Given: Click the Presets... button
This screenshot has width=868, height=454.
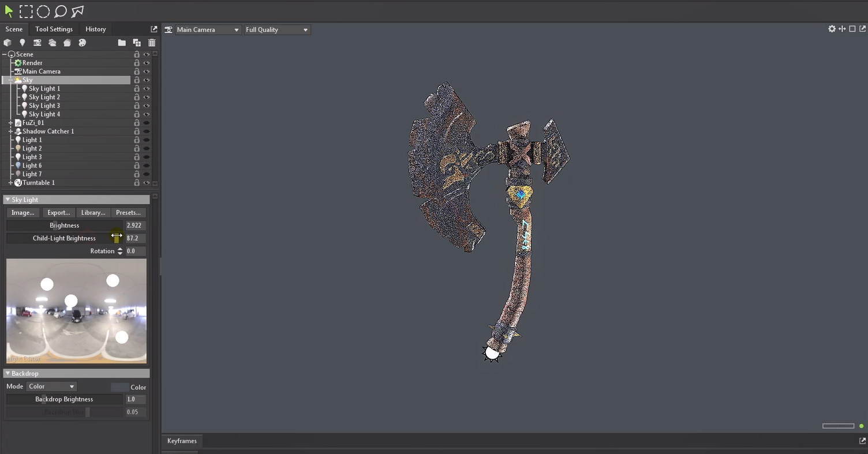Looking at the screenshot, I should (128, 212).
